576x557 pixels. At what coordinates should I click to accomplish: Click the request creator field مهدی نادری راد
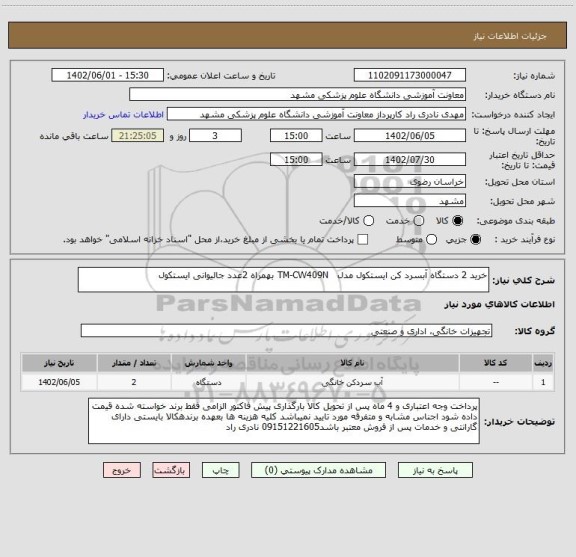point(316,114)
